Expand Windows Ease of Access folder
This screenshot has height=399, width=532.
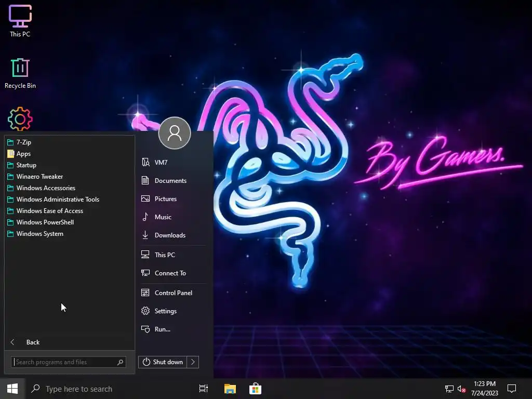click(70, 211)
